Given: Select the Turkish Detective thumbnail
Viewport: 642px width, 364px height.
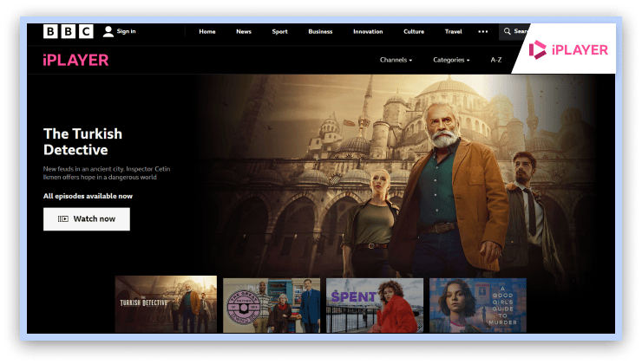Looking at the screenshot, I should 166,304.
